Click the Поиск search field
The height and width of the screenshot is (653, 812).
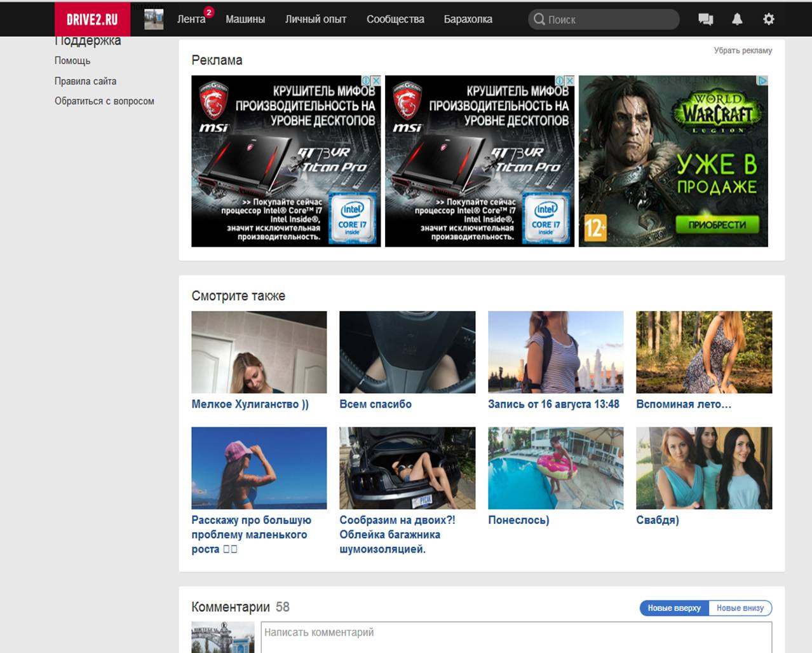click(604, 19)
